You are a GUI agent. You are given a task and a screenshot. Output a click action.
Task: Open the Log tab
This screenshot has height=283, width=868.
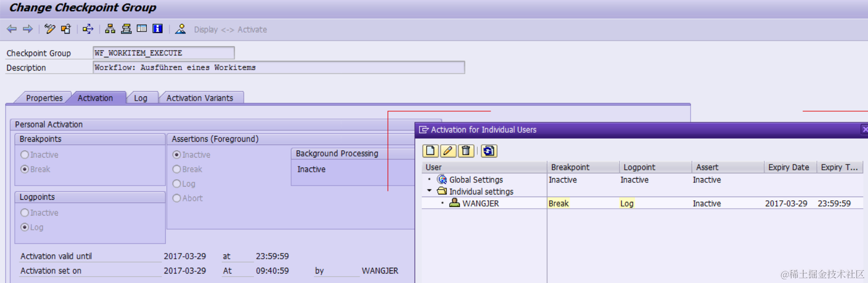pos(141,98)
